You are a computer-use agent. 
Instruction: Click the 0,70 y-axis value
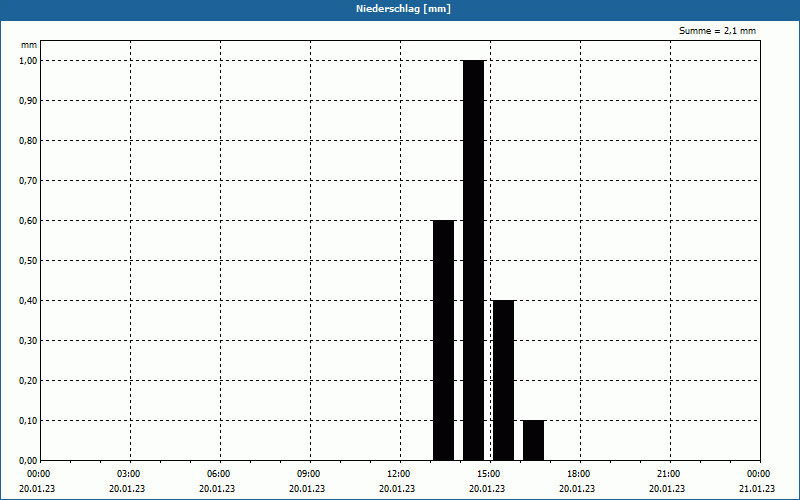coord(28,181)
